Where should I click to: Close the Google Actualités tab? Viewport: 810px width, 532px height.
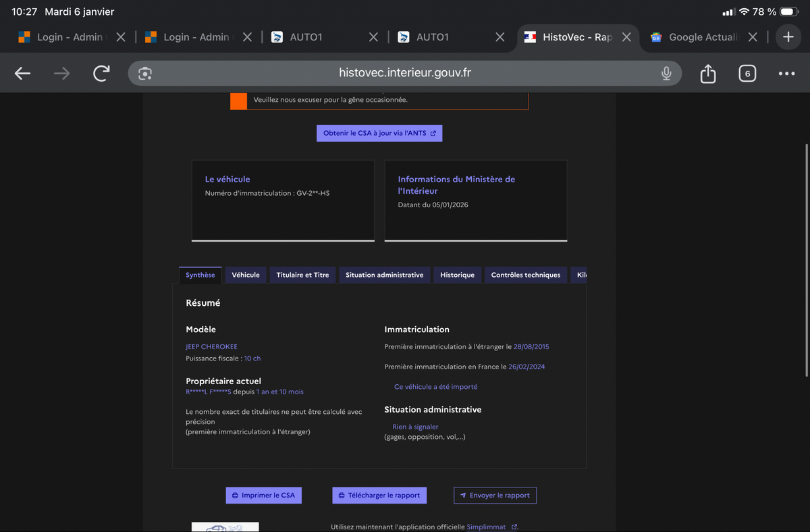click(x=753, y=37)
